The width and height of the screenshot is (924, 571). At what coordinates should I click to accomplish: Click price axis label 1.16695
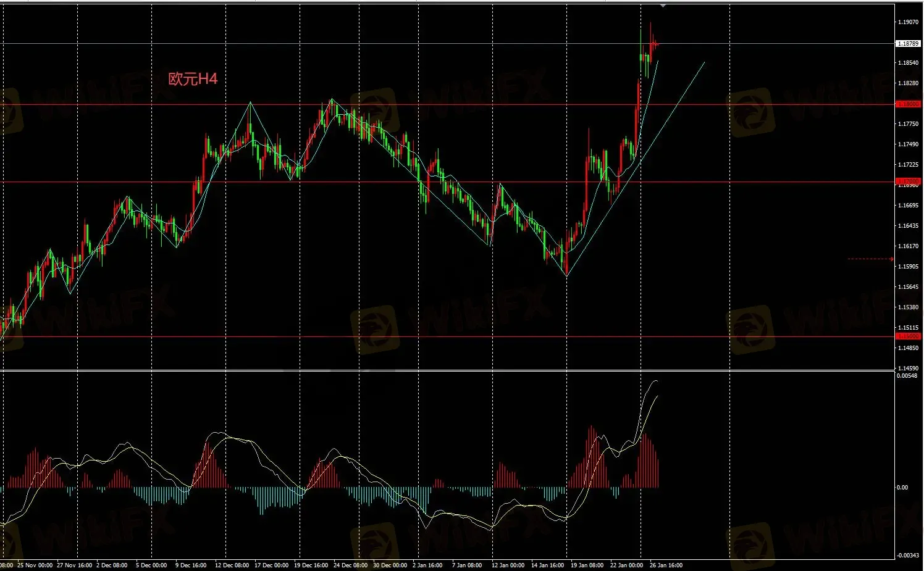908,206
